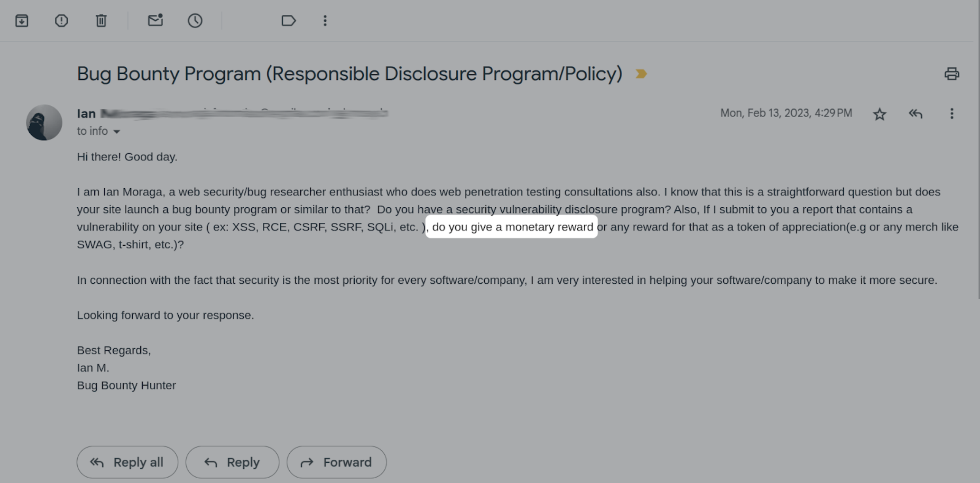Archive this email

click(x=22, y=20)
